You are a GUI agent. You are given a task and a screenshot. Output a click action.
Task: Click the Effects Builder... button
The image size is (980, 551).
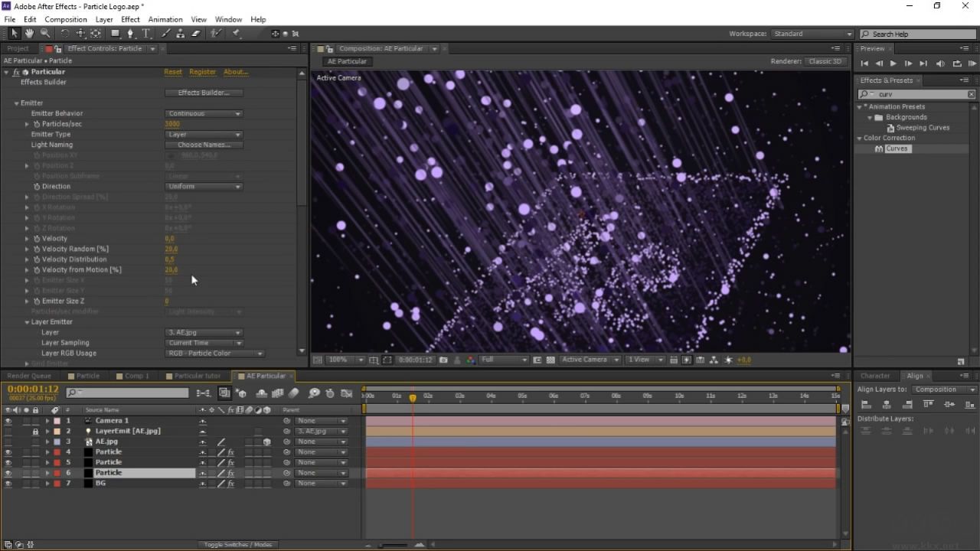(204, 93)
